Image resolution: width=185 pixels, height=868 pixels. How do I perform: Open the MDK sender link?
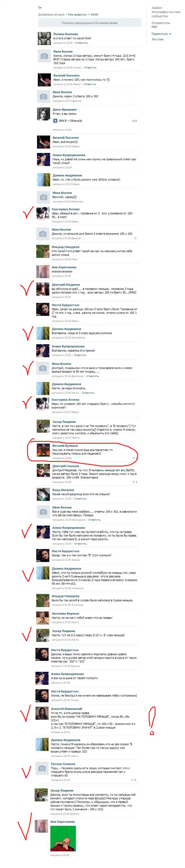coord(154,27)
